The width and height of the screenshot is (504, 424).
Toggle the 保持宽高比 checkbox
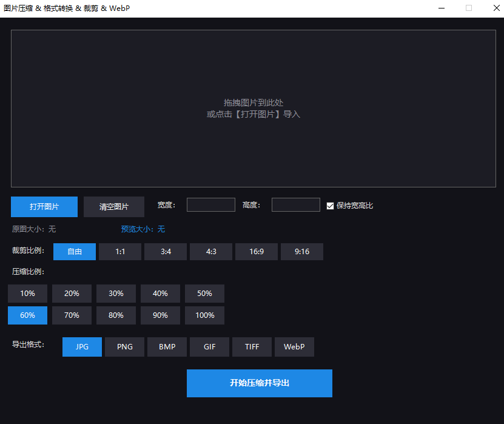point(331,206)
